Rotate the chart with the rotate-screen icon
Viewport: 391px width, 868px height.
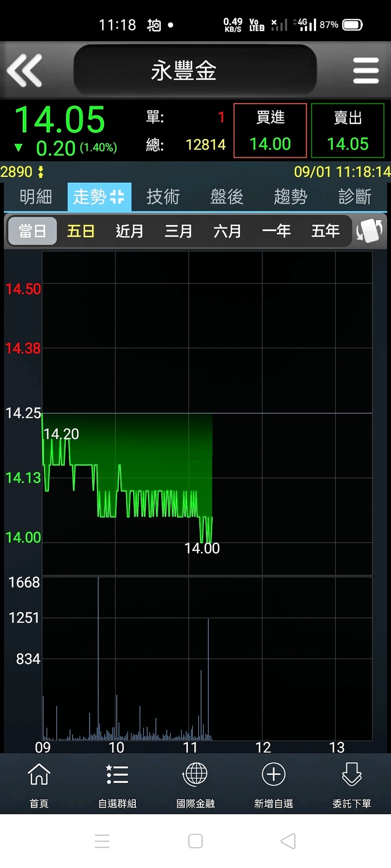pos(370,231)
